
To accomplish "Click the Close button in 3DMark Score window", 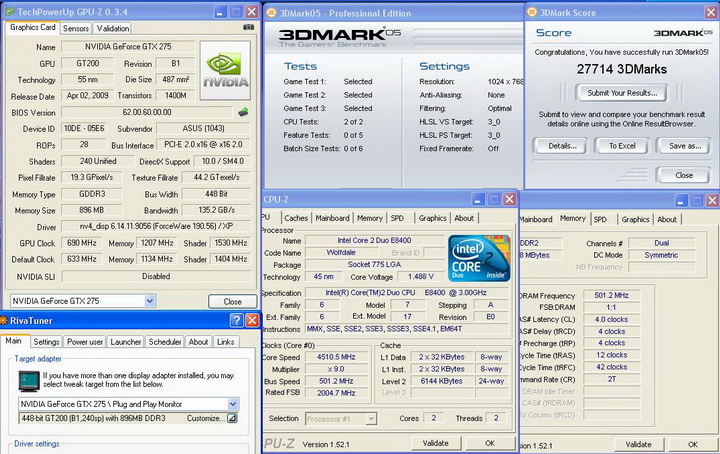I will (x=684, y=175).
